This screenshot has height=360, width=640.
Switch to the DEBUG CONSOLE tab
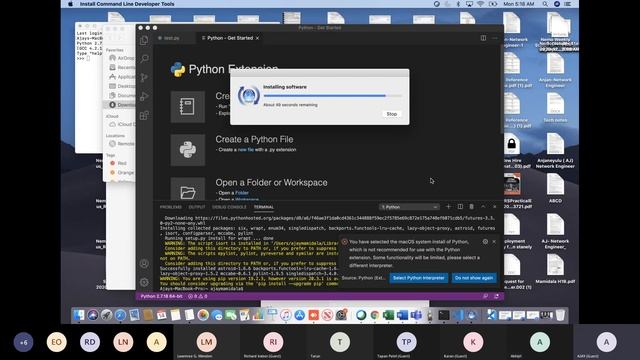tap(229, 207)
